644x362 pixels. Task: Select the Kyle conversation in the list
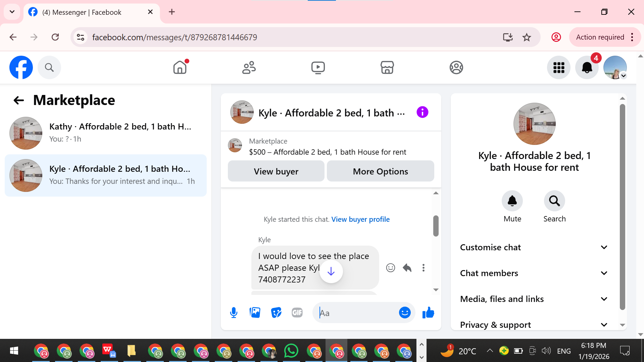(x=106, y=175)
